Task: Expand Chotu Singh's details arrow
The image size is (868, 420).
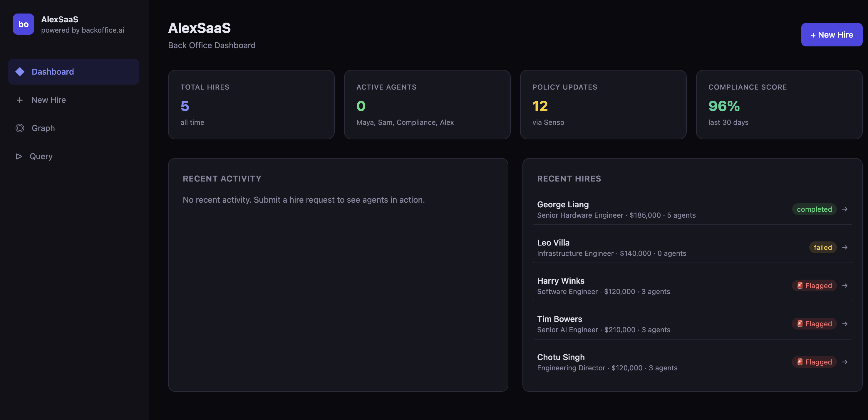Action: coord(844,362)
